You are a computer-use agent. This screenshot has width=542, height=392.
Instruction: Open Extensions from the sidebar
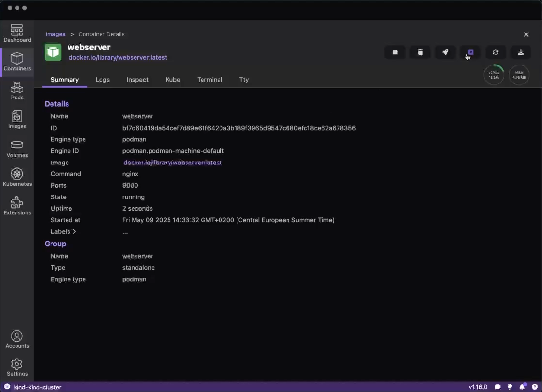point(17,206)
